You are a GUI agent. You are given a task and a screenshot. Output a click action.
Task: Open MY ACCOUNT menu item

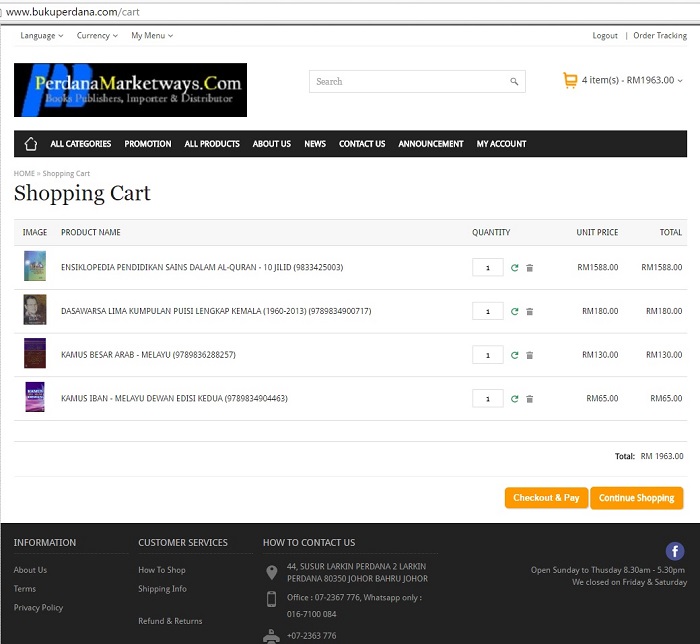(501, 144)
